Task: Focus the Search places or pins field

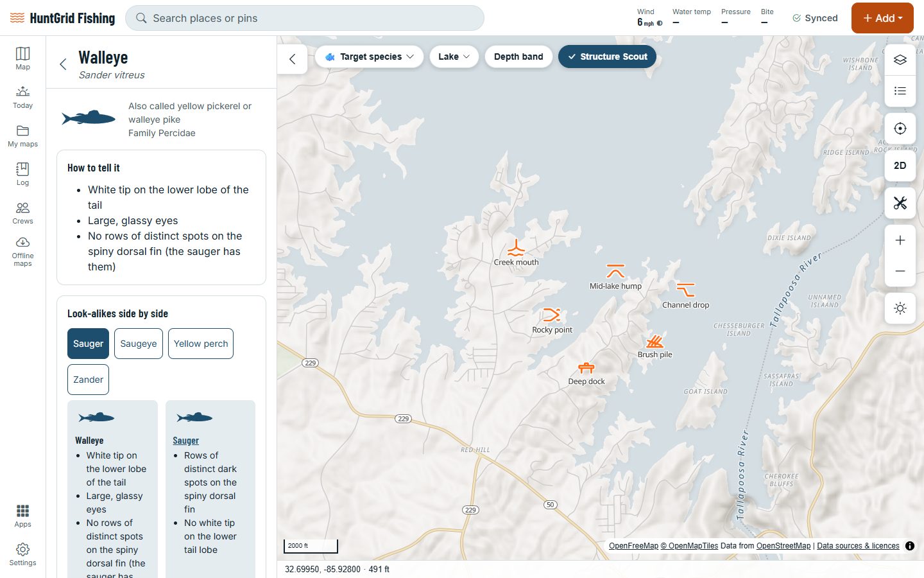Action: tap(305, 18)
